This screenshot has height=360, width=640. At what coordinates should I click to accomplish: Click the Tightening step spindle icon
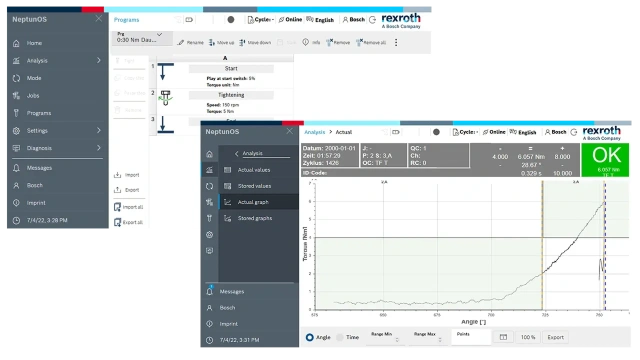point(165,98)
